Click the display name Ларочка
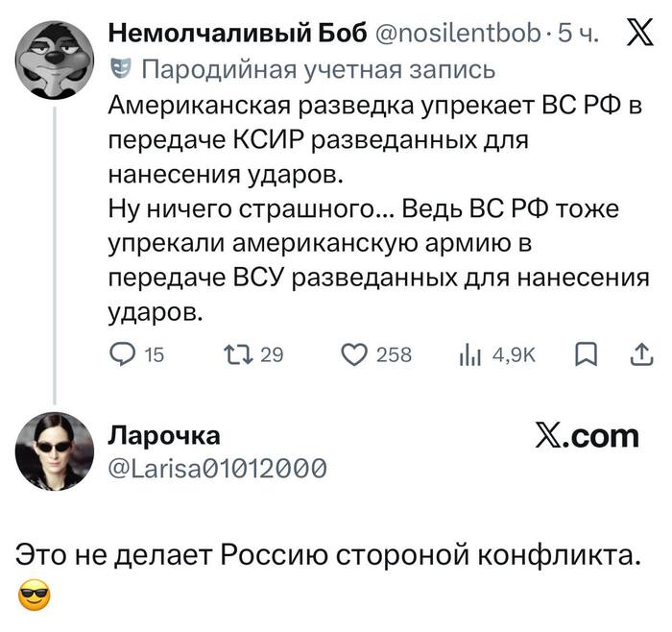672x632 pixels. point(162,435)
